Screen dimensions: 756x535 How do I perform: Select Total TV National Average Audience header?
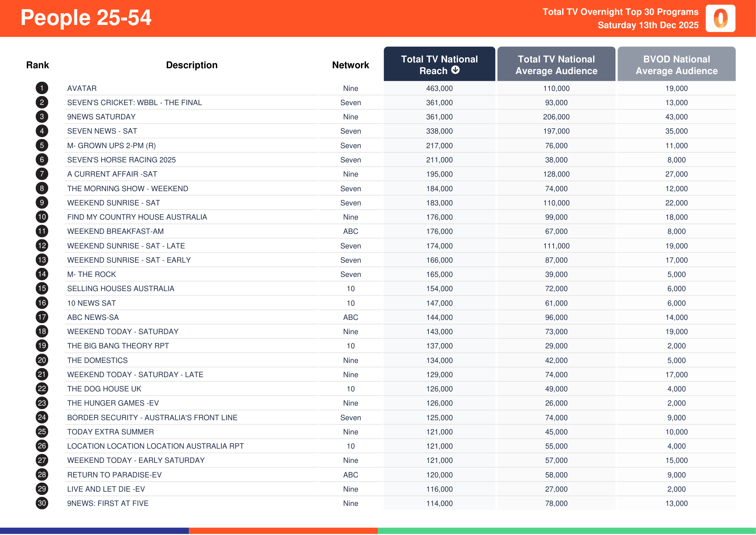pos(556,65)
